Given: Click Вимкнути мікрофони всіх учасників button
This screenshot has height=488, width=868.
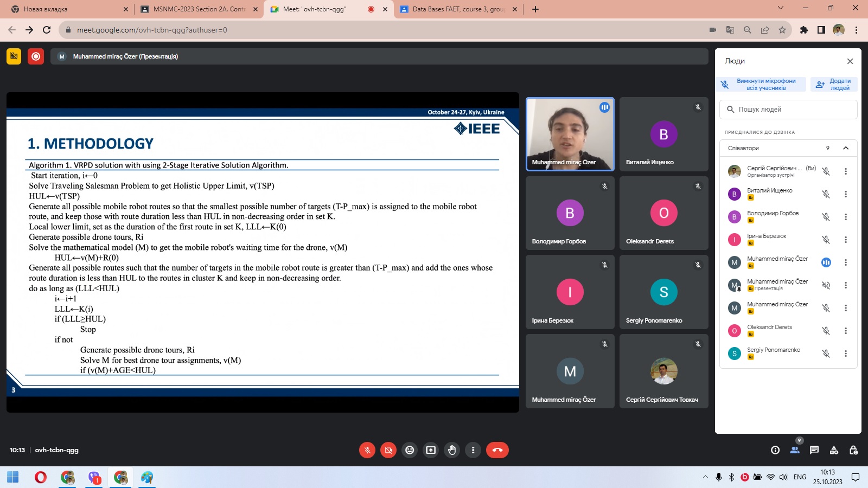Looking at the screenshot, I should [761, 85].
